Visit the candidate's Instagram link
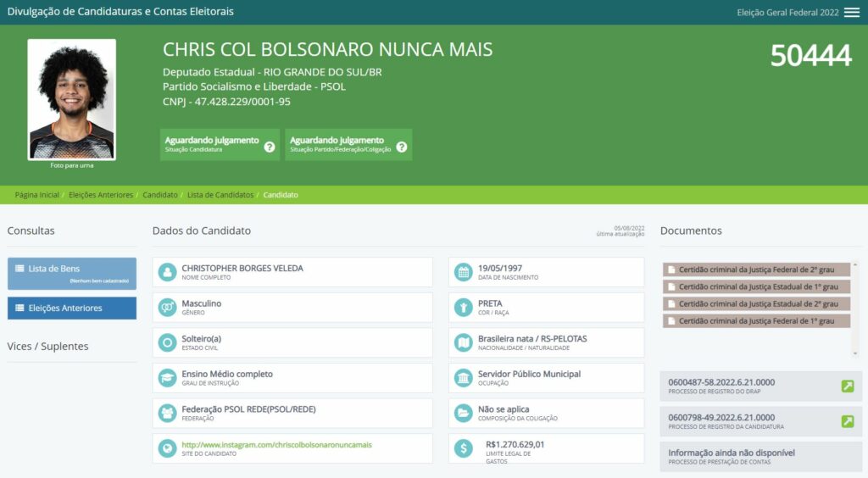This screenshot has width=868, height=478. pos(276,444)
